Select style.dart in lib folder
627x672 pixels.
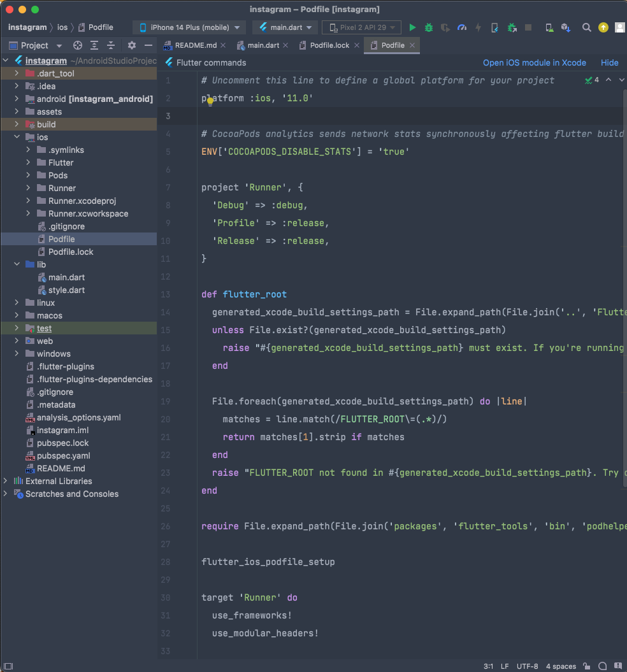[66, 290]
